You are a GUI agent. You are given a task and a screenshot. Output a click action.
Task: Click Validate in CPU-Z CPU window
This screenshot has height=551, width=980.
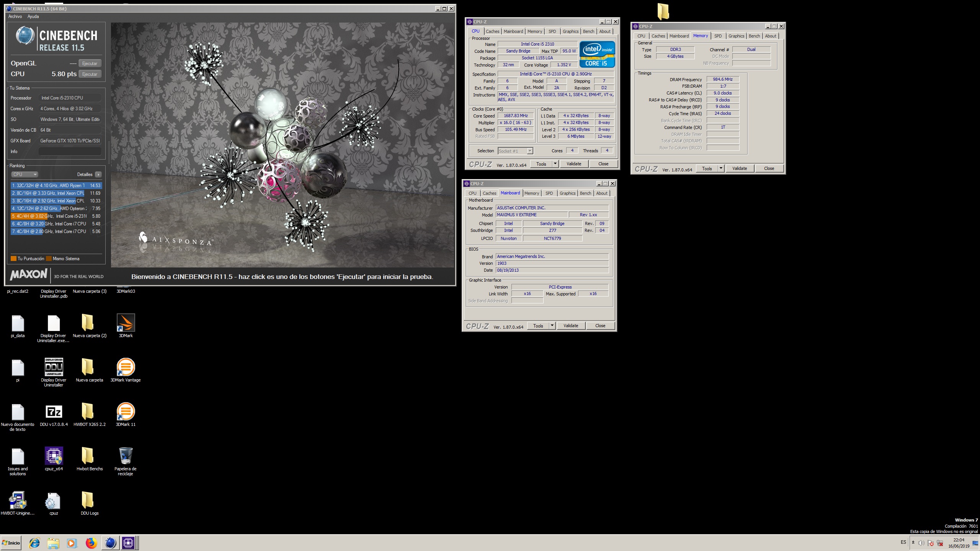[574, 164]
